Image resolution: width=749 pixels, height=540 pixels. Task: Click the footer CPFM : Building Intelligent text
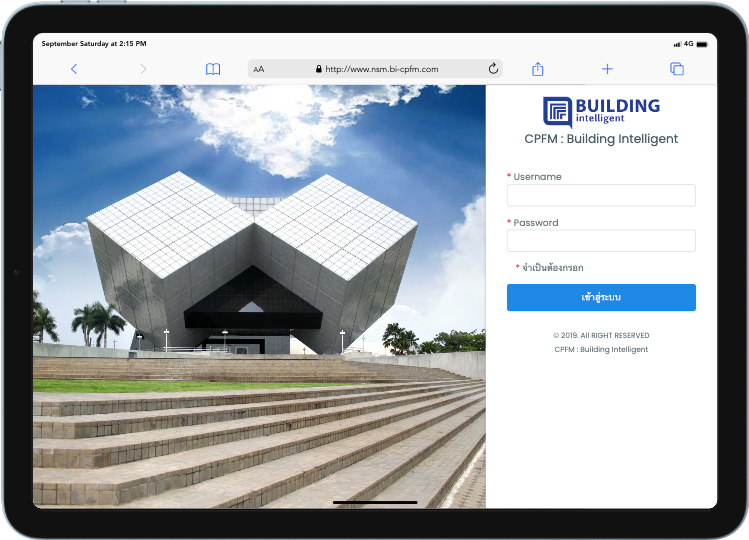[x=601, y=349]
